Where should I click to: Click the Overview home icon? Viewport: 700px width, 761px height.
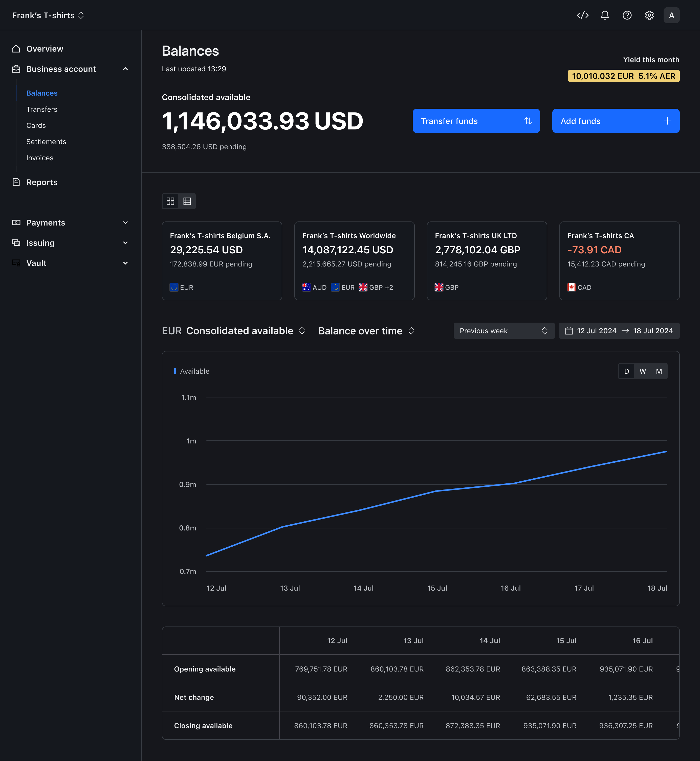[x=16, y=49]
